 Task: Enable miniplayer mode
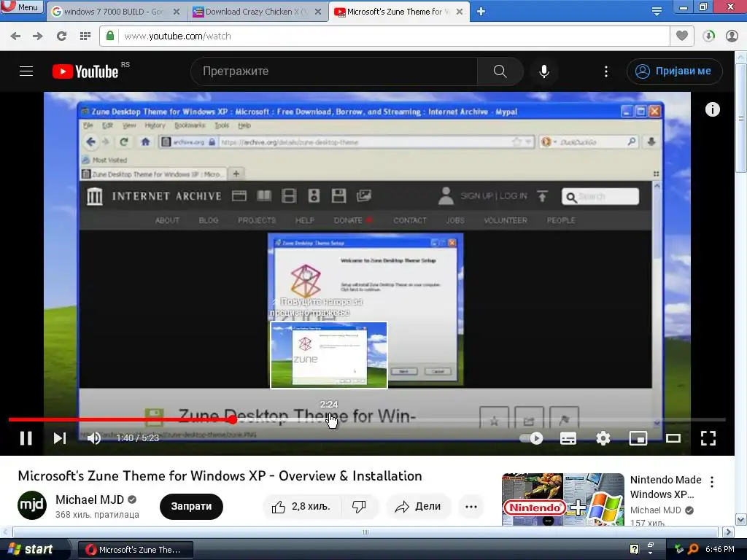point(638,438)
